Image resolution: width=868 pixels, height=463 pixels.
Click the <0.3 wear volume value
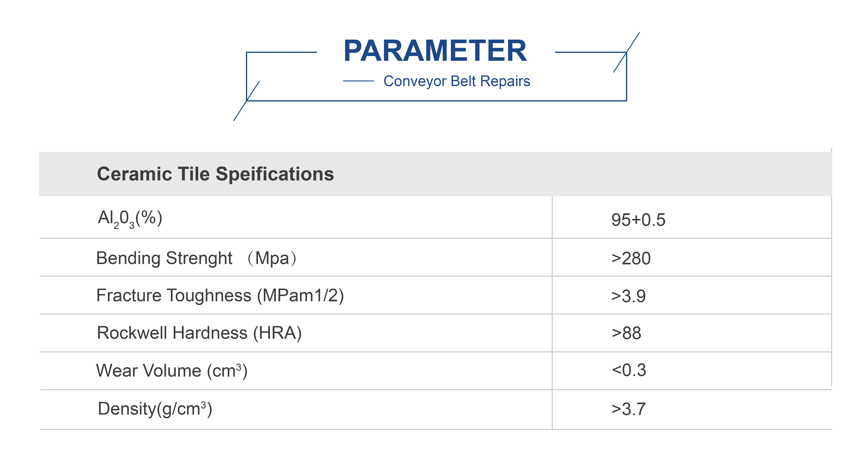click(629, 370)
